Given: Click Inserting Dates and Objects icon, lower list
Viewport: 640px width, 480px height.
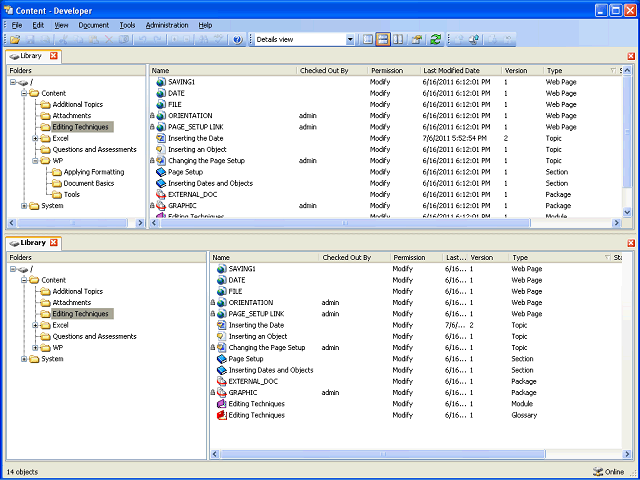Looking at the screenshot, I should (222, 370).
